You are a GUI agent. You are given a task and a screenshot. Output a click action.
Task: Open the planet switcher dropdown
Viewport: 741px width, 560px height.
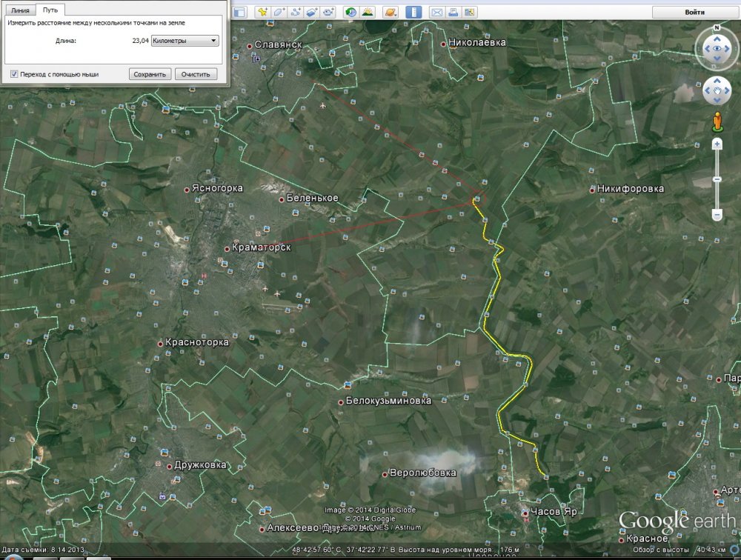(390, 13)
